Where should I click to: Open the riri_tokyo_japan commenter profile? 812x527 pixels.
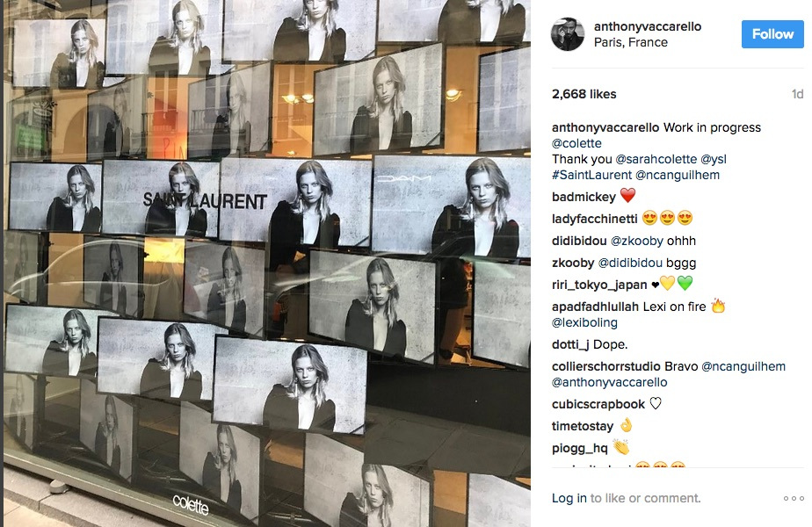599,285
